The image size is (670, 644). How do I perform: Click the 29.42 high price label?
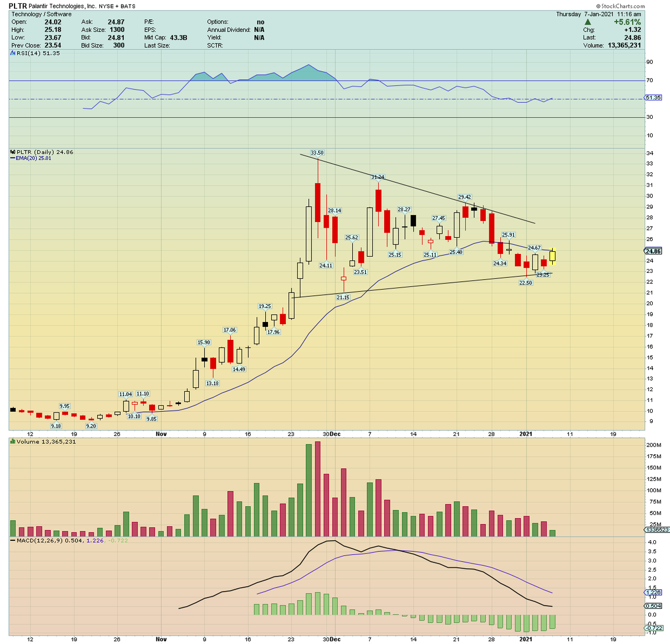465,197
